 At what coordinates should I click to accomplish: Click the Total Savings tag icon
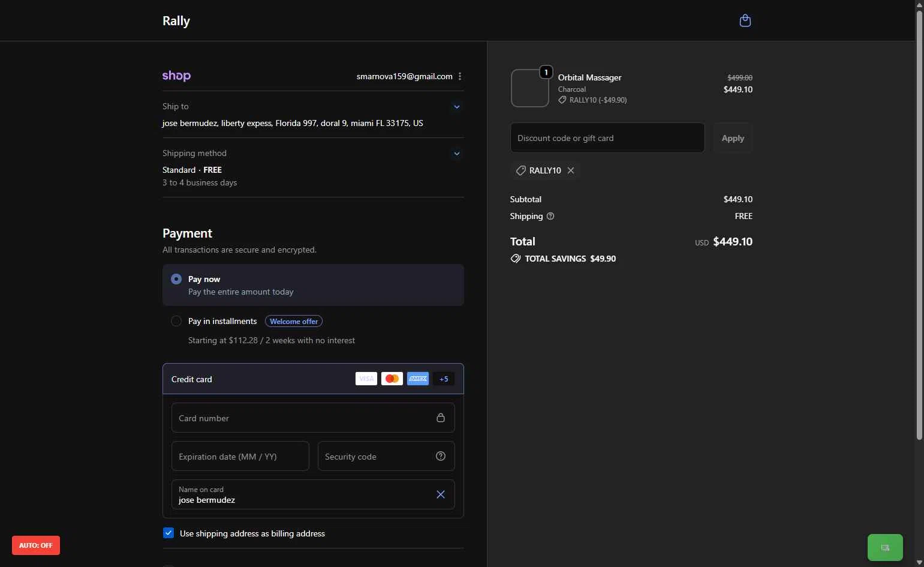(516, 259)
